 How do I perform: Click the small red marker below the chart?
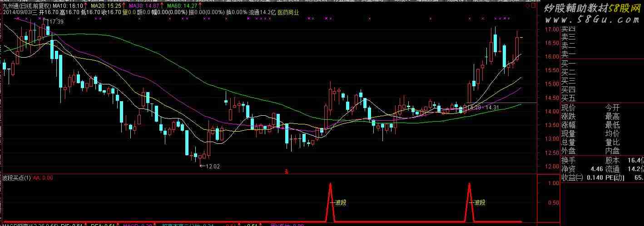(x=286, y=172)
